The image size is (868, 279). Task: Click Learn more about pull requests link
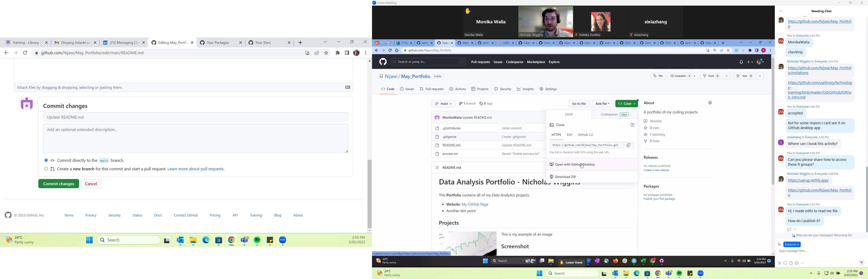click(x=196, y=169)
